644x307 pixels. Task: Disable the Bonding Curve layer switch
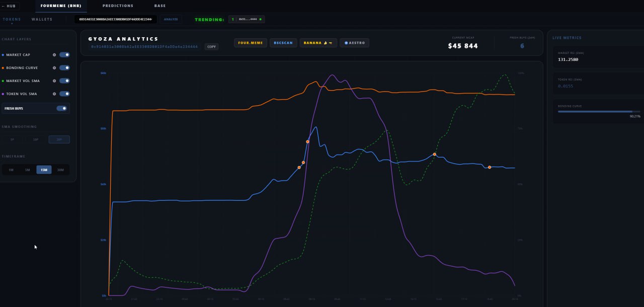point(64,68)
